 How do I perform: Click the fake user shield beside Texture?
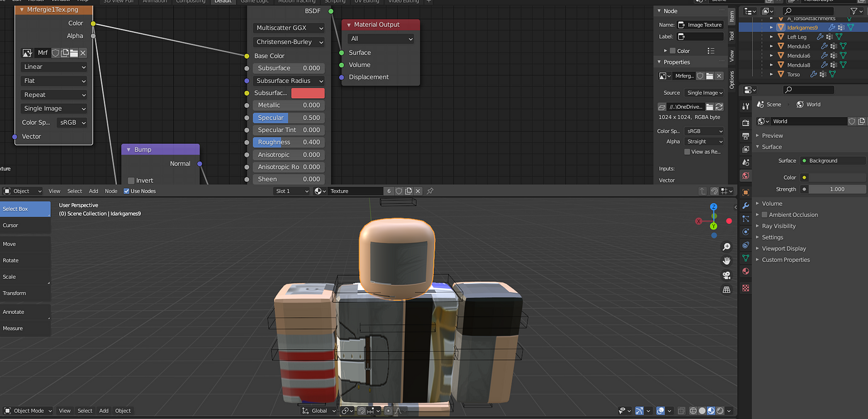(399, 191)
